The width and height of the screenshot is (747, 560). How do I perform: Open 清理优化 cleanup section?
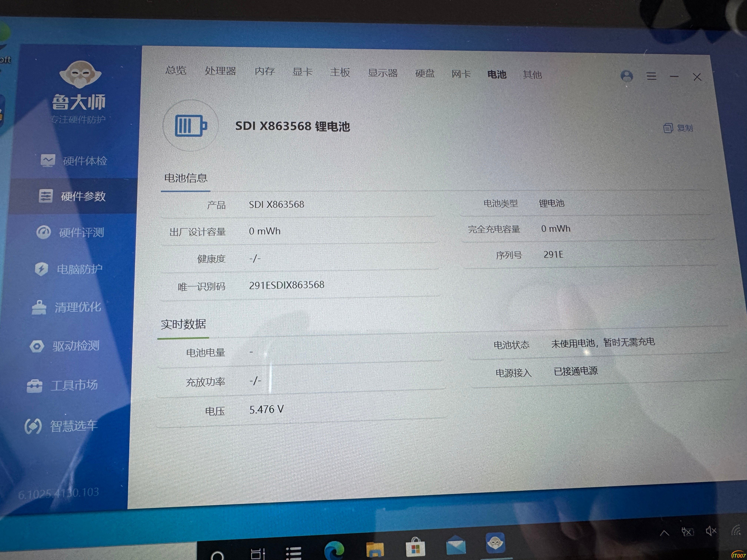66,307
